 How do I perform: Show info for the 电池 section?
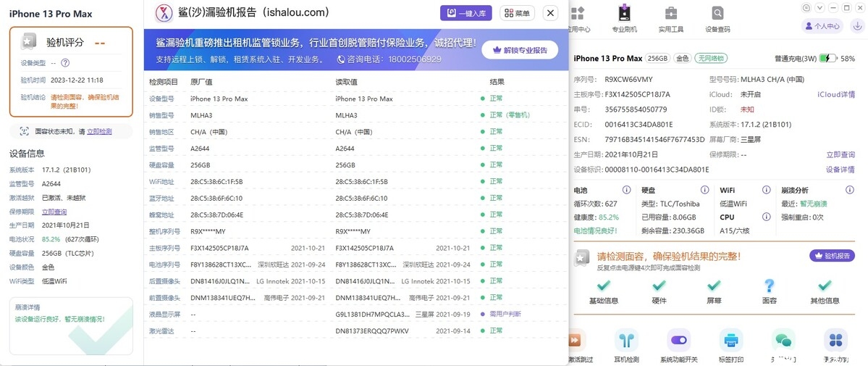[626, 190]
